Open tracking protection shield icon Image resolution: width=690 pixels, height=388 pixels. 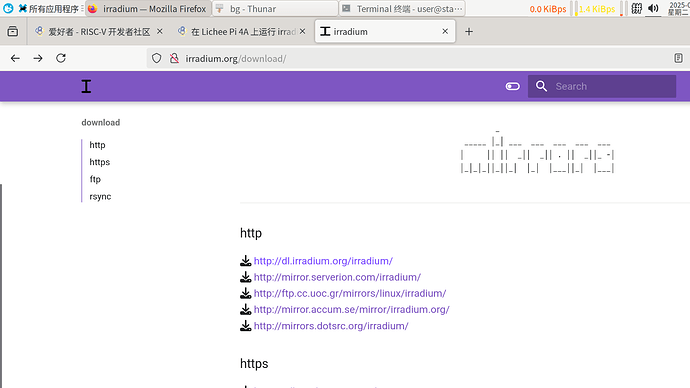157,58
